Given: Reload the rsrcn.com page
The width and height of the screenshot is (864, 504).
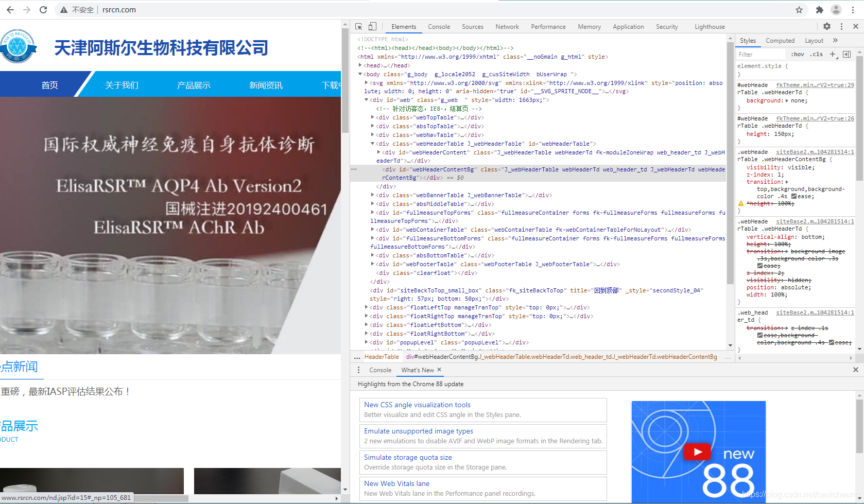Looking at the screenshot, I should coord(43,10).
